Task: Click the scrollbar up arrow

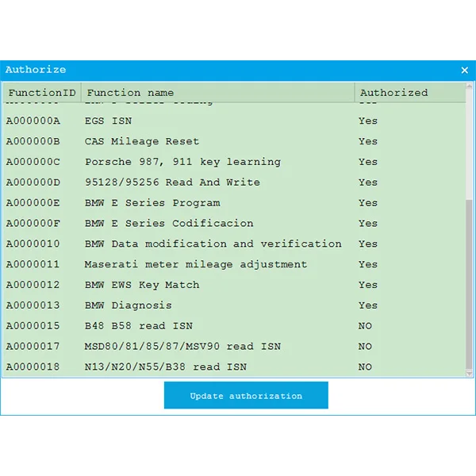Action: [469, 86]
